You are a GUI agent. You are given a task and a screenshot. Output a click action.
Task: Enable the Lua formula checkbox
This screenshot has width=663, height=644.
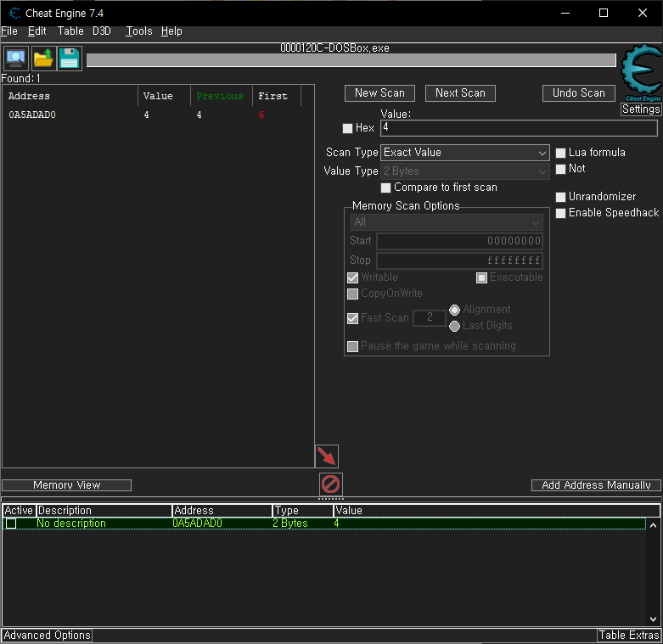[x=560, y=153]
